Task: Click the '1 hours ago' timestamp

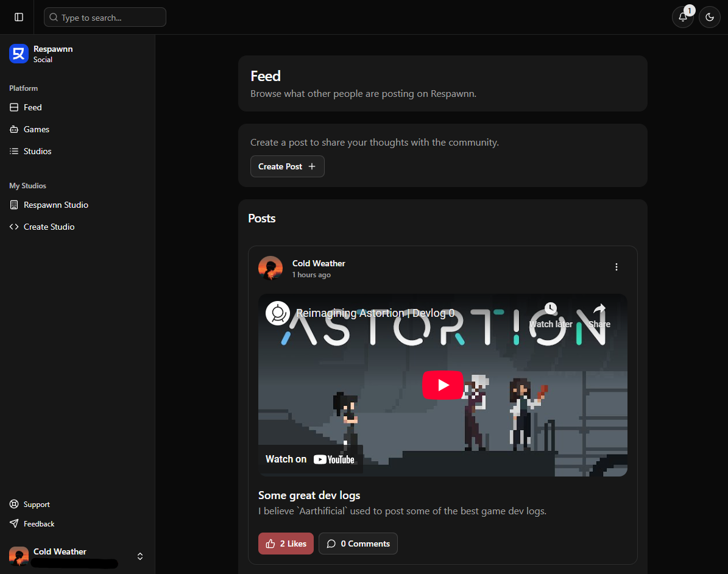Action: click(311, 275)
